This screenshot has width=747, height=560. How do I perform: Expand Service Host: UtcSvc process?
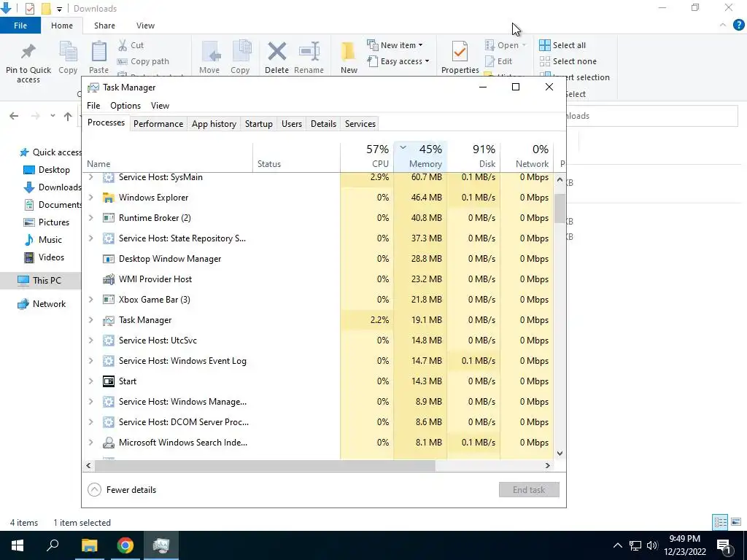pos(90,341)
